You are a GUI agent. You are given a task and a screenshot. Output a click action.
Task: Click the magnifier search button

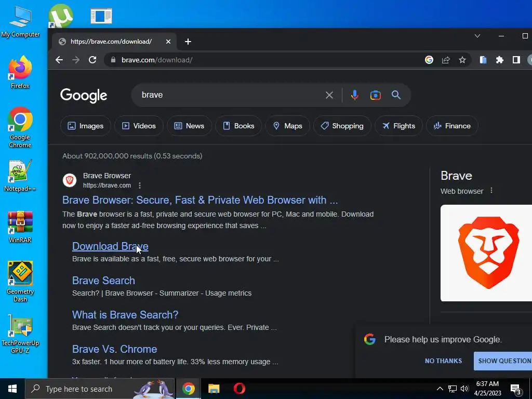[396, 95]
